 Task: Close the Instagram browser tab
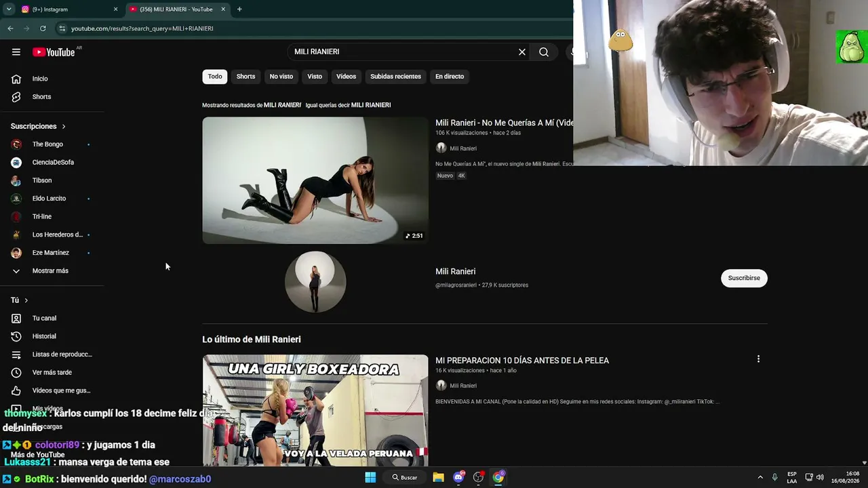(x=115, y=9)
